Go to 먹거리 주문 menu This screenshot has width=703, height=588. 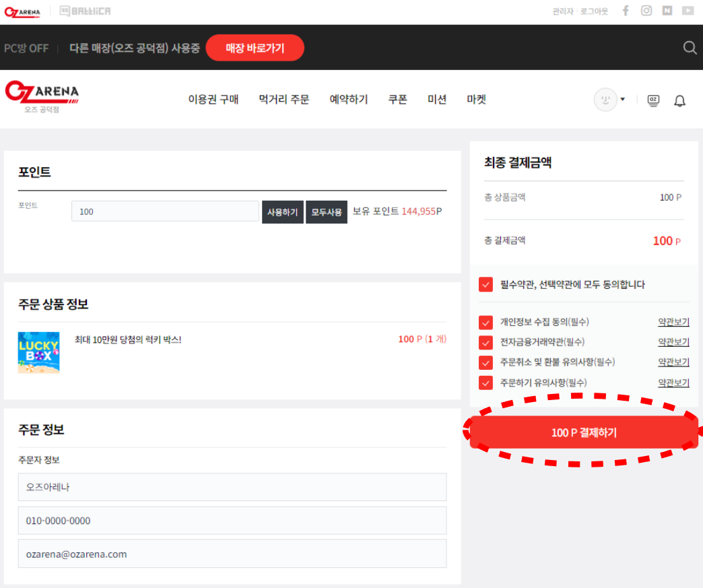(283, 100)
